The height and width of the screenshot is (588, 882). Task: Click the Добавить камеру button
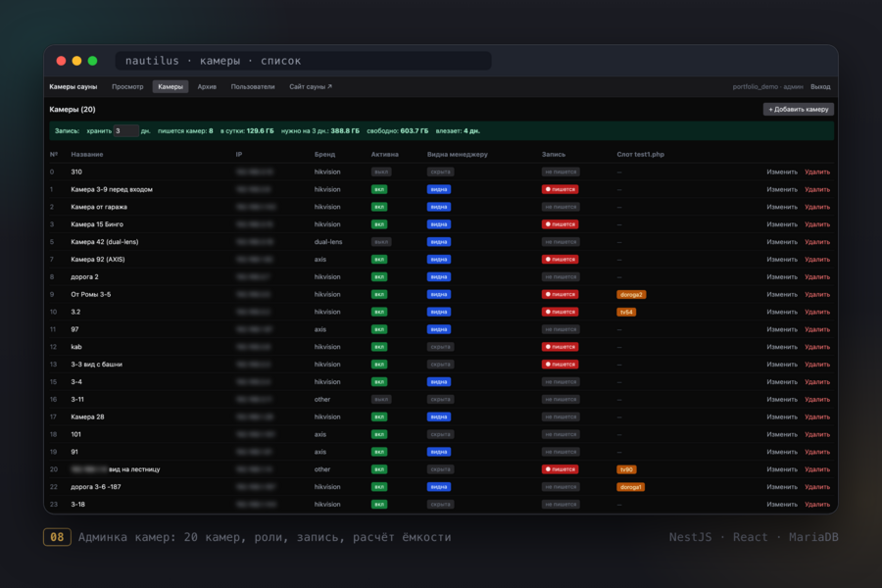click(798, 109)
